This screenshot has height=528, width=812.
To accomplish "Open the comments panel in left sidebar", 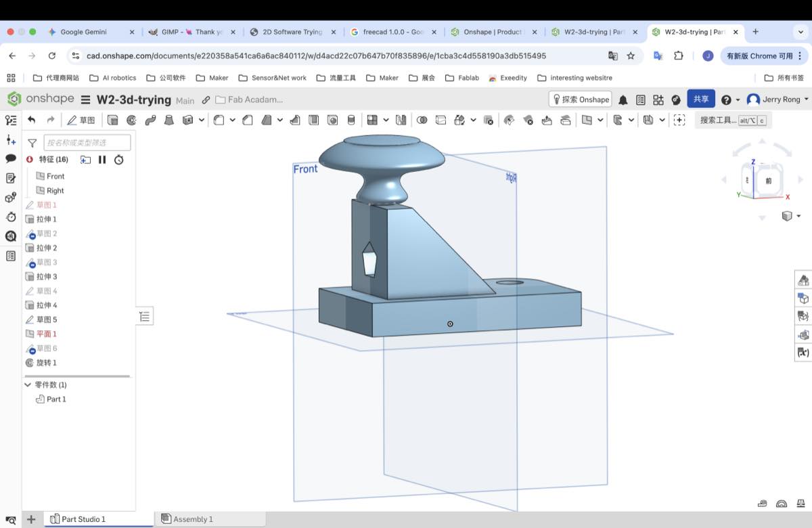I will pyautogui.click(x=11, y=158).
